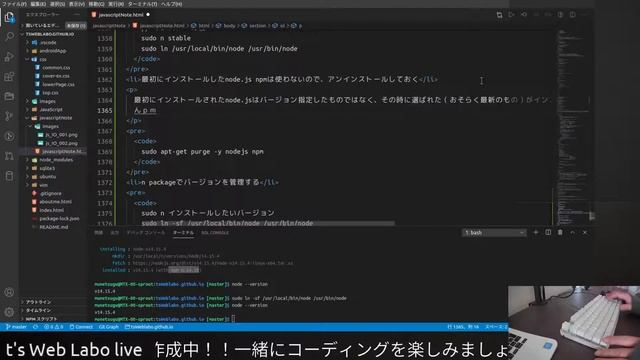Open README.md in the explorer

(x=53, y=227)
